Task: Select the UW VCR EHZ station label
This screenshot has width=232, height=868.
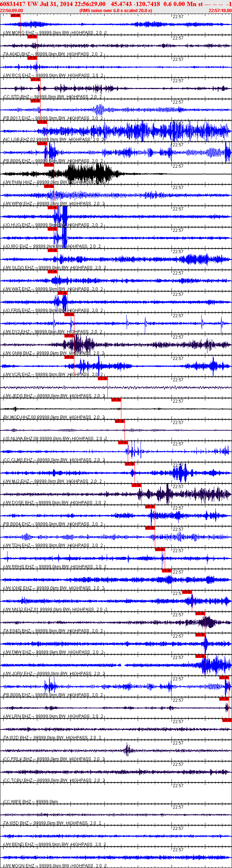Action: [17, 375]
